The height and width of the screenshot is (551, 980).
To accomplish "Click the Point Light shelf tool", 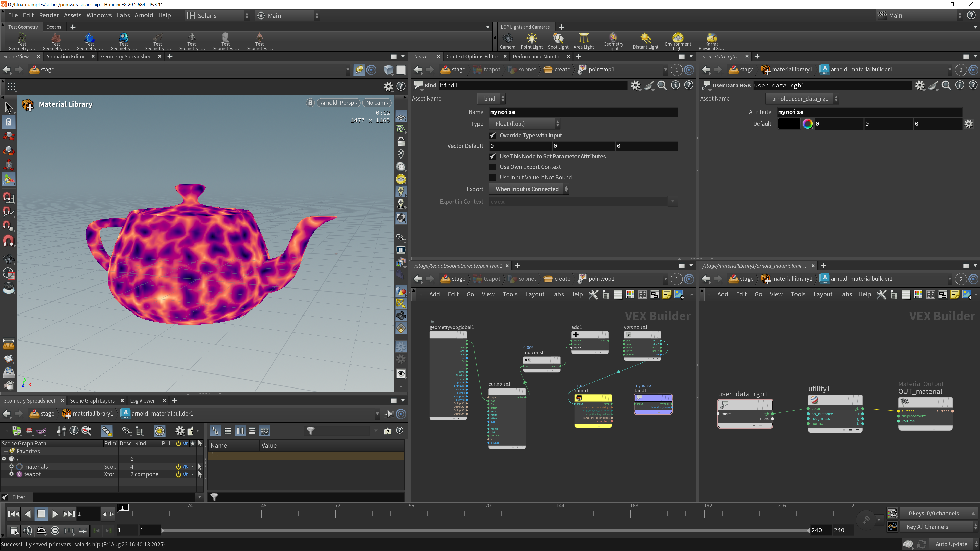I will pos(531,41).
